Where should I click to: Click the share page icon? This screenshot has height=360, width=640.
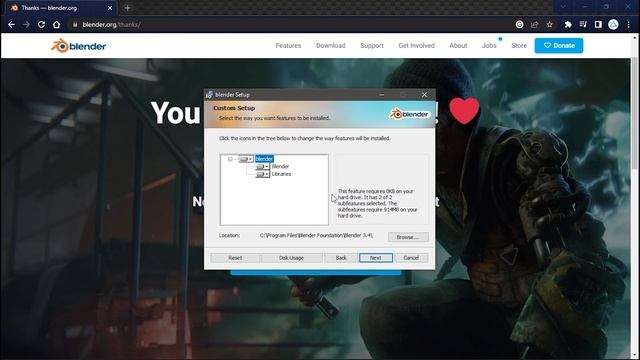click(x=534, y=24)
